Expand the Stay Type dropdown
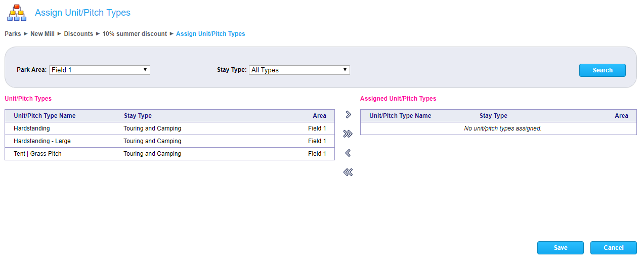644x262 pixels. coord(299,70)
